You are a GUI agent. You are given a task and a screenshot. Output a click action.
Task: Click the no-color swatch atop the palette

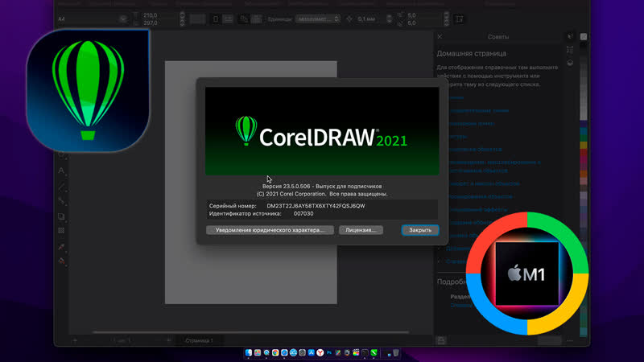tap(584, 36)
